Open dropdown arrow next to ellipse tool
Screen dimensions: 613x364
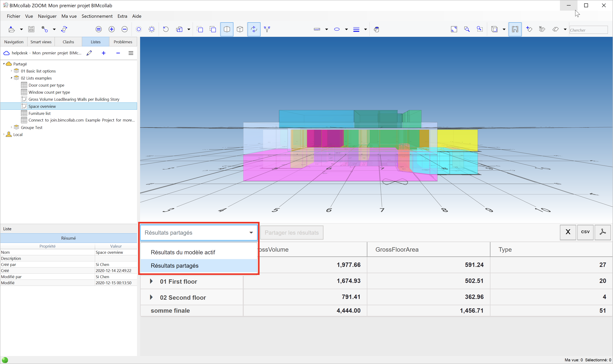pyautogui.click(x=346, y=29)
